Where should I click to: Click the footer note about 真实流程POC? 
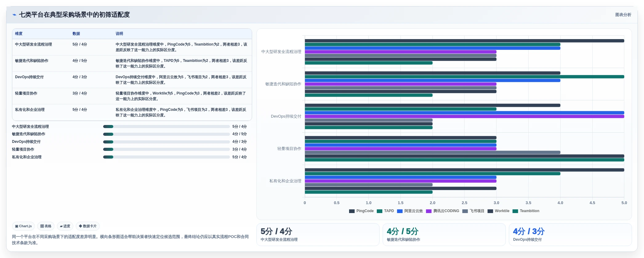tap(130, 240)
